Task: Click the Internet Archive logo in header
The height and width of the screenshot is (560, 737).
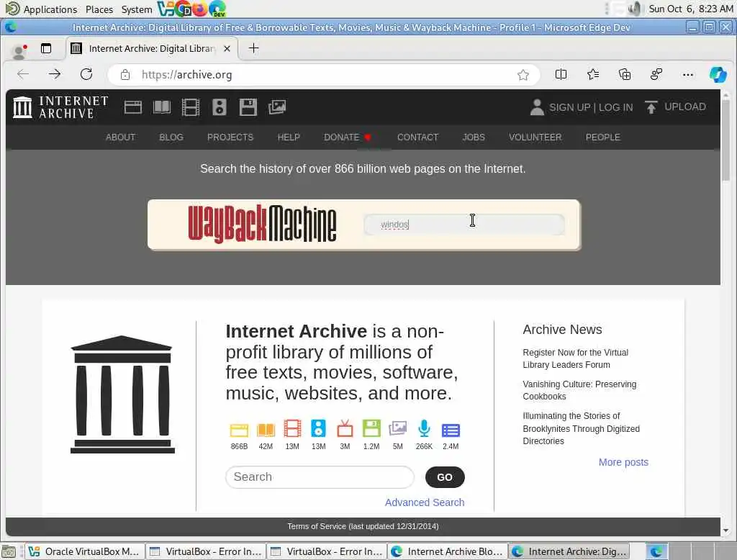Action: (x=60, y=107)
